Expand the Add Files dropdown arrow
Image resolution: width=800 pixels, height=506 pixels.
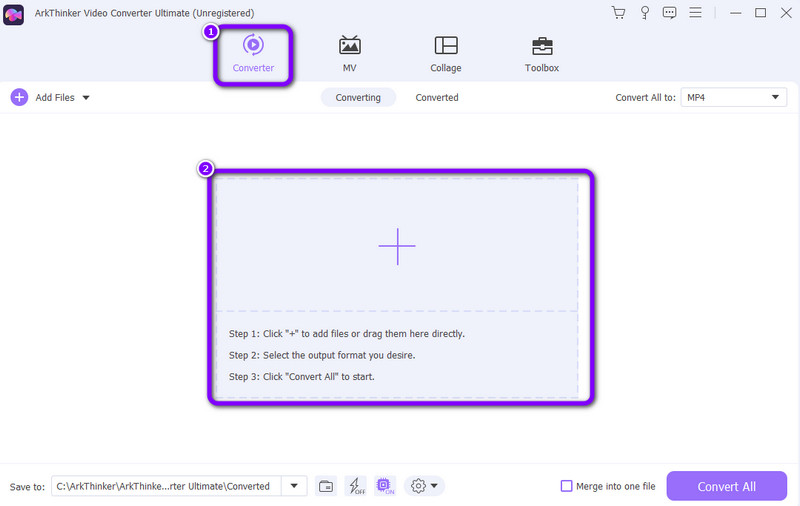(86, 97)
